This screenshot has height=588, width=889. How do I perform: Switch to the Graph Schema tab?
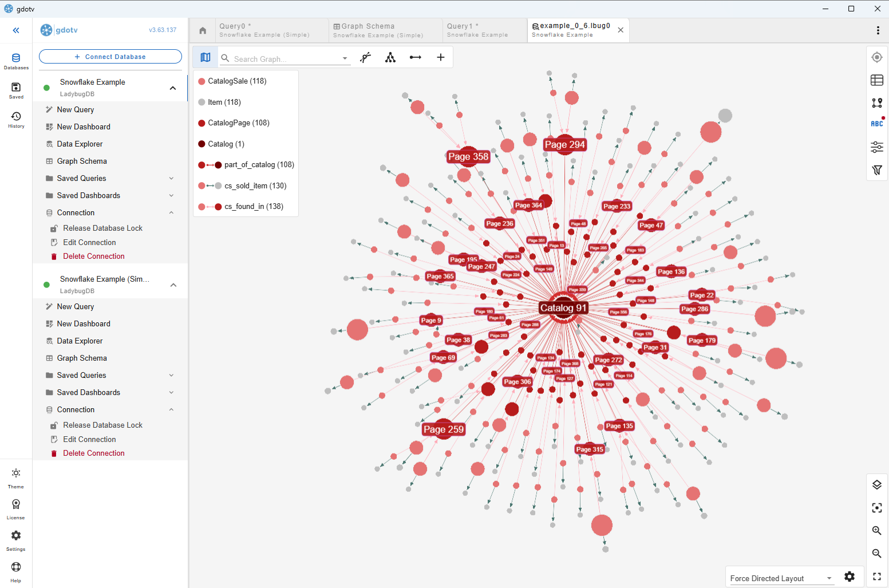(385, 30)
